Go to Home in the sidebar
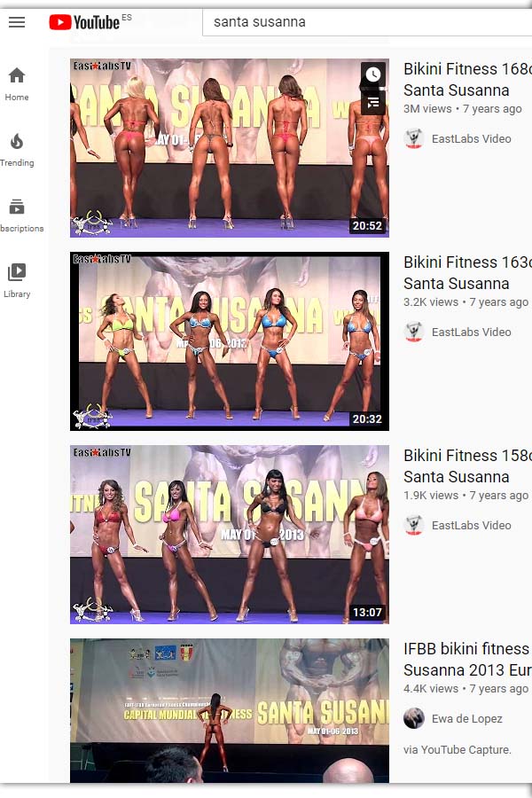 tap(17, 84)
